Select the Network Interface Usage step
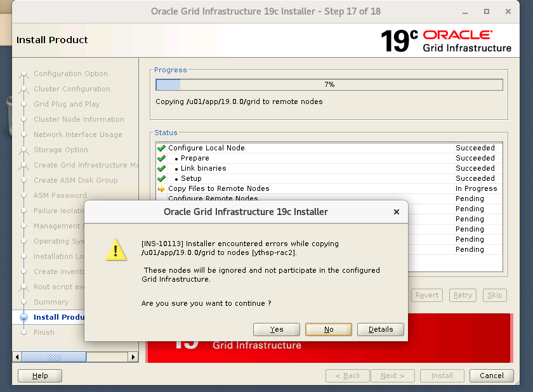 pos(77,134)
